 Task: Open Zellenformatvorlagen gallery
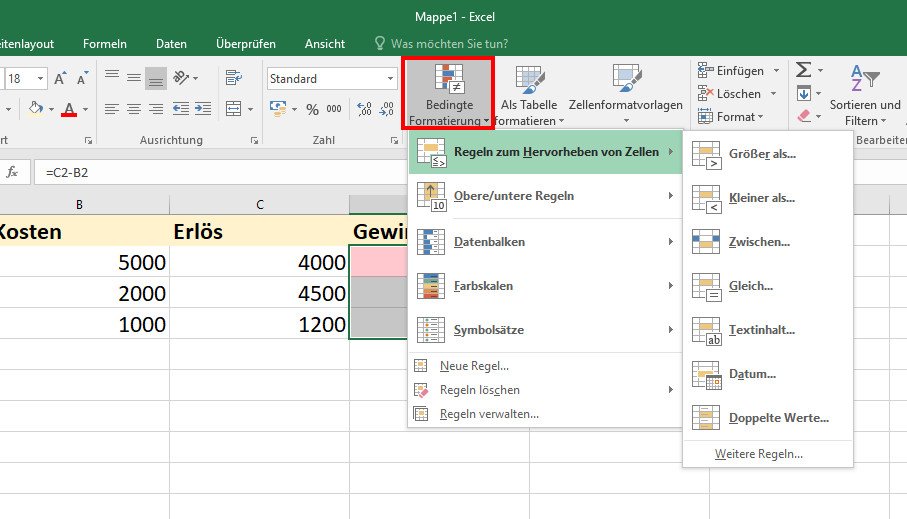pos(625,95)
